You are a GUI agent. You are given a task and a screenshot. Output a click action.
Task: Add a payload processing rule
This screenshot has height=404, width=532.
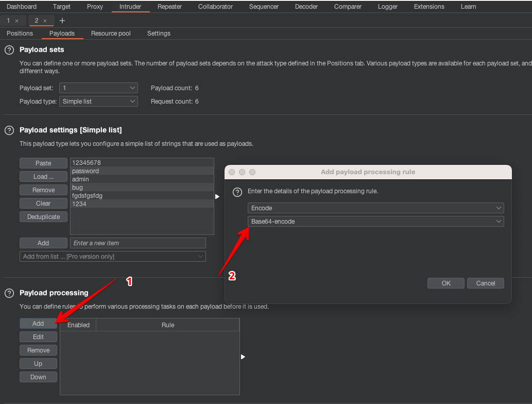[x=38, y=324]
